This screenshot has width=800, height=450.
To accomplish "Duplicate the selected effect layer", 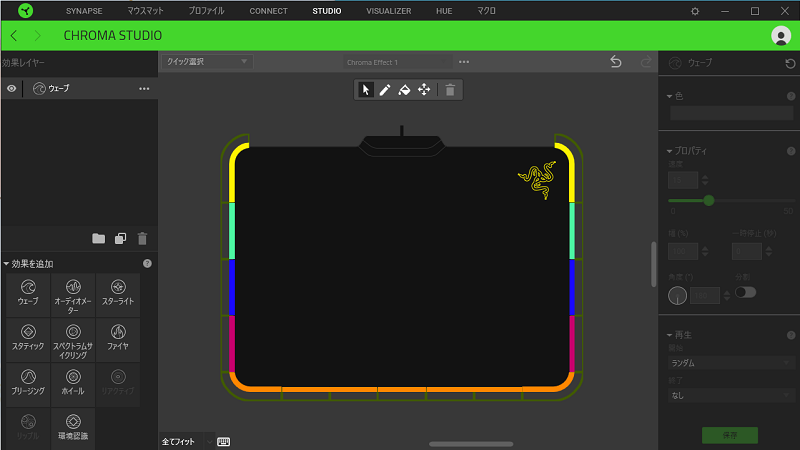I will coord(120,238).
